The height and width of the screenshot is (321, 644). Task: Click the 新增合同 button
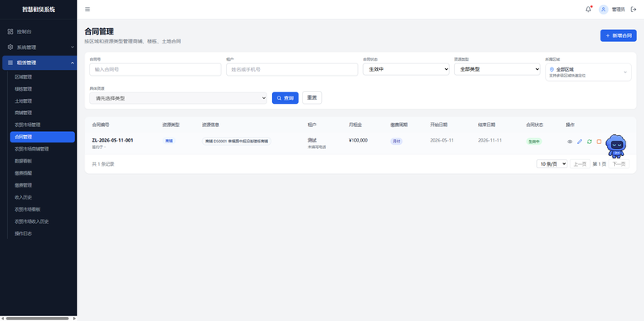pyautogui.click(x=618, y=35)
